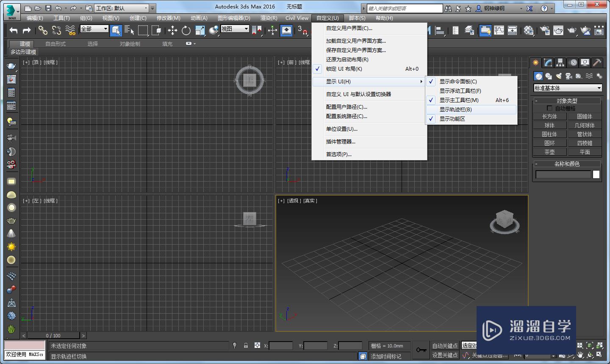Switch to the Modify panel tab icon
The image size is (610, 364).
[x=548, y=63]
